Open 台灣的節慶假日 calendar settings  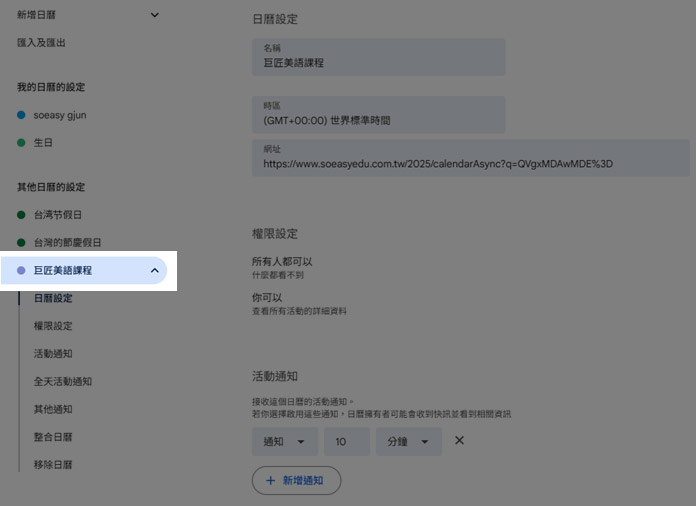[x=67, y=243]
